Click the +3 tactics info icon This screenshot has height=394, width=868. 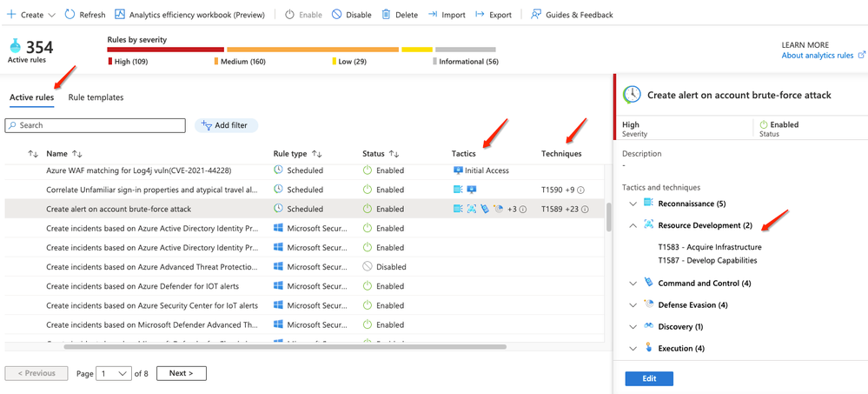point(522,210)
